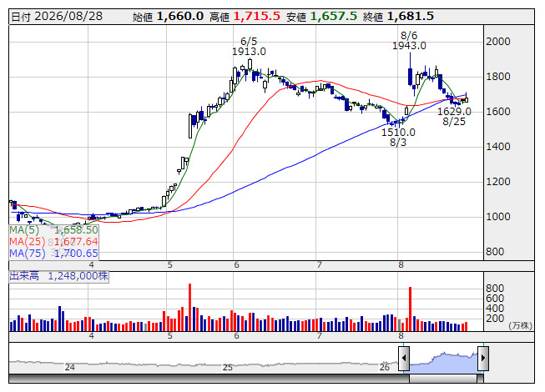Click the 1510.0 8/3 low label
Screen dimensions: 545x392
click(x=398, y=137)
